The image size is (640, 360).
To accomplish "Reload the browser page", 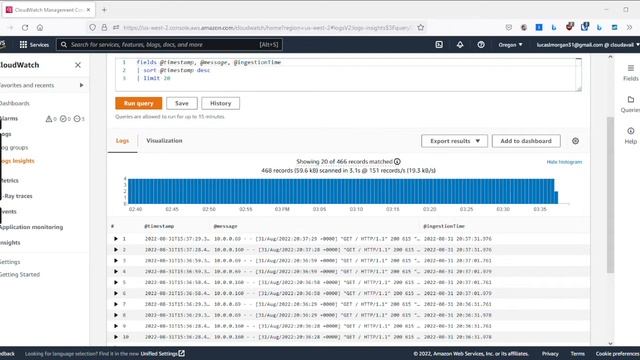I will click(25, 27).
